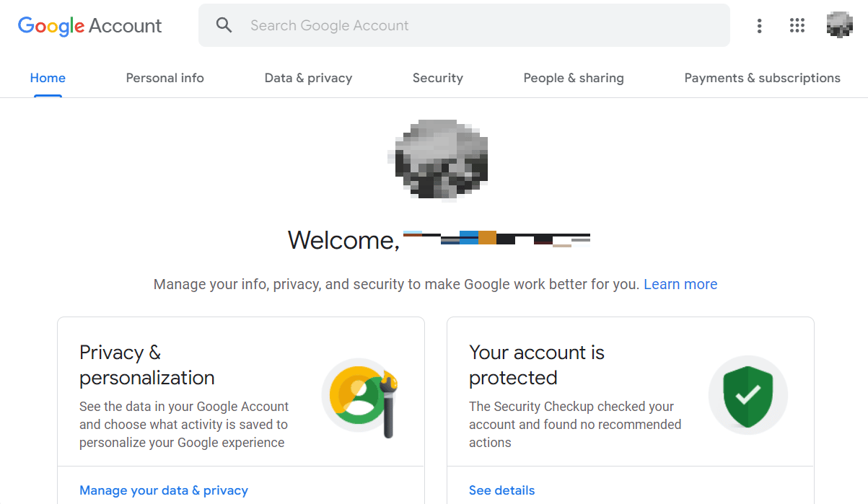Open the Google apps grid
Screen dimensions: 868x504
click(797, 26)
